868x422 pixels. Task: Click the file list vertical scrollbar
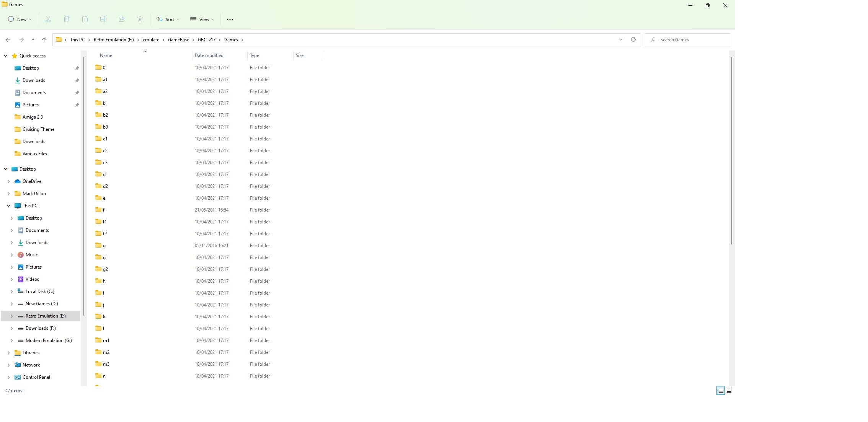point(731,151)
